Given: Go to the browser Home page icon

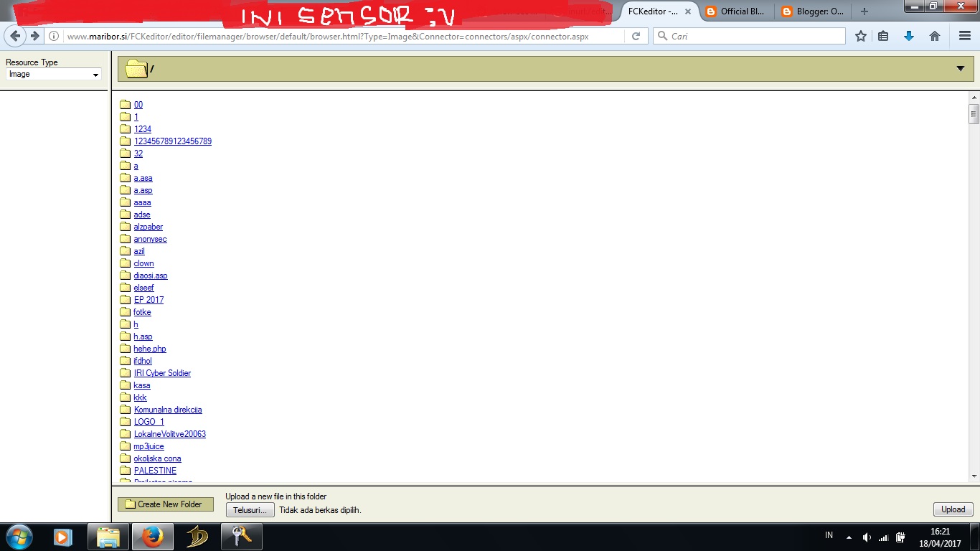Looking at the screenshot, I should [934, 35].
